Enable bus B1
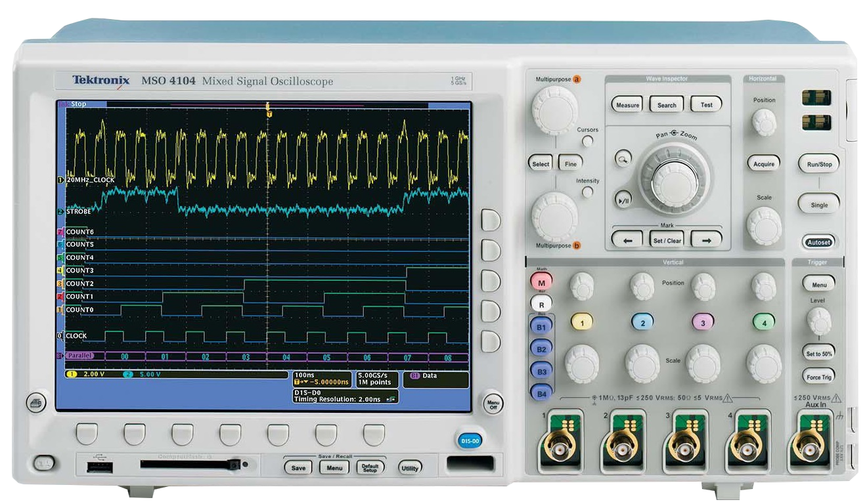Image resolution: width=867 pixels, height=504 pixels. click(542, 327)
